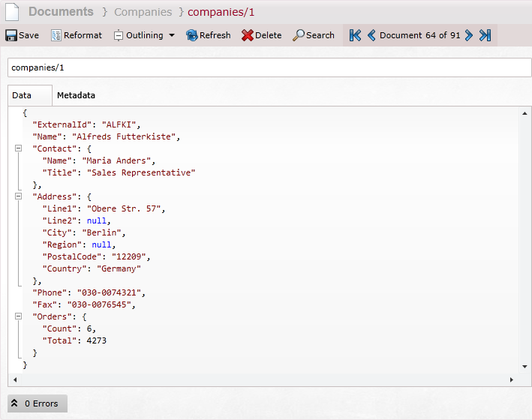Viewport: 532px width, 420px height.
Task: Click the "030-0074321" phone value
Action: (x=109, y=292)
